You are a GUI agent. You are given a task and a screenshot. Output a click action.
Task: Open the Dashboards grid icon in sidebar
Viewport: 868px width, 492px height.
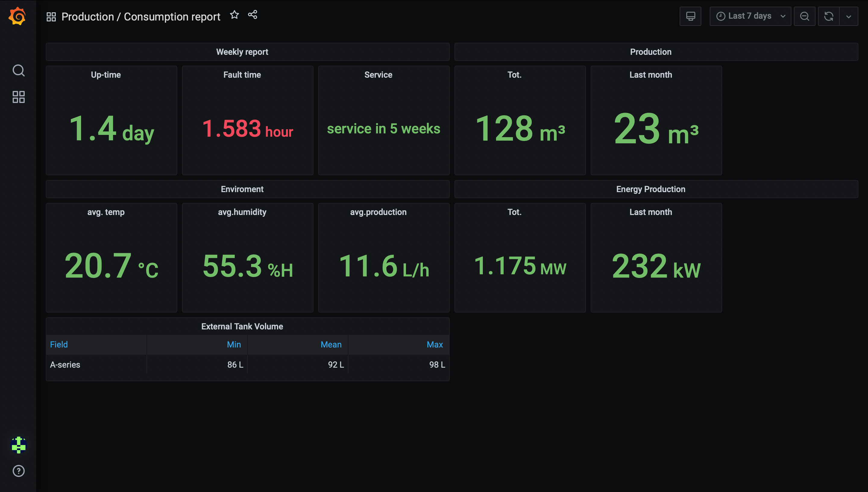click(x=19, y=97)
